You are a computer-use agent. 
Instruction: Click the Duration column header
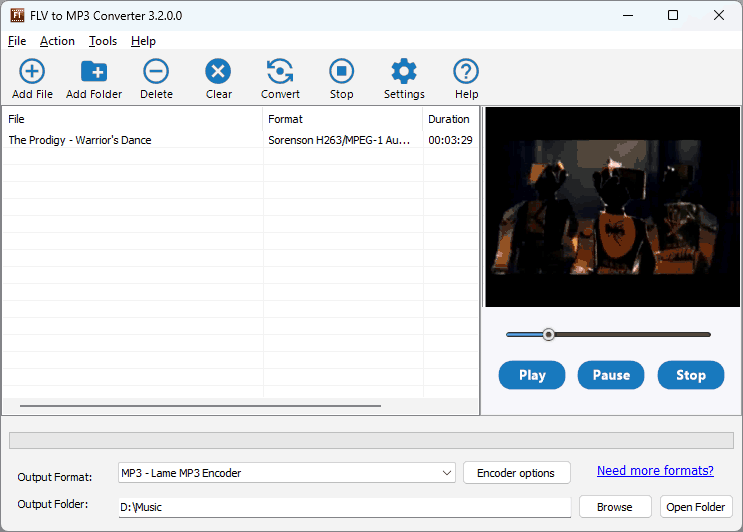[451, 119]
